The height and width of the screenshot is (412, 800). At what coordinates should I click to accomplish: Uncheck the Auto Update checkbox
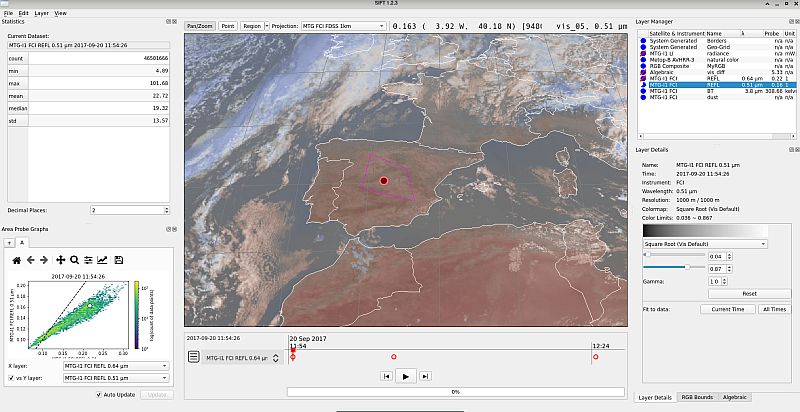point(98,395)
